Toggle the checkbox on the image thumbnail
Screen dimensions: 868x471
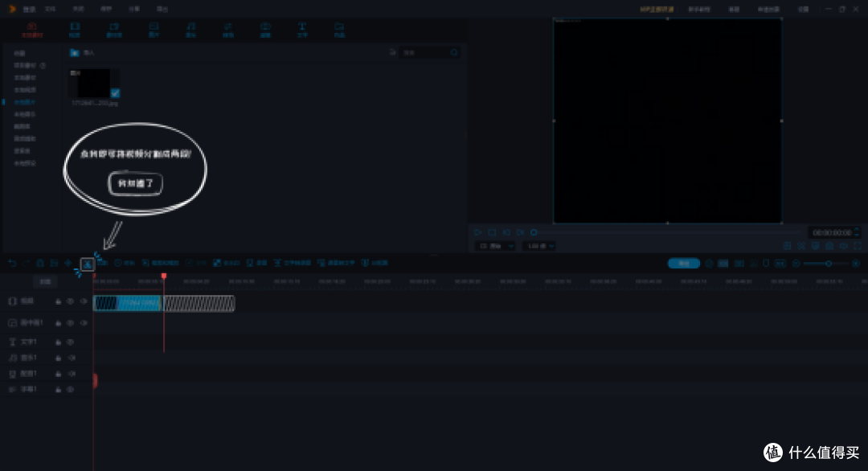coord(115,93)
